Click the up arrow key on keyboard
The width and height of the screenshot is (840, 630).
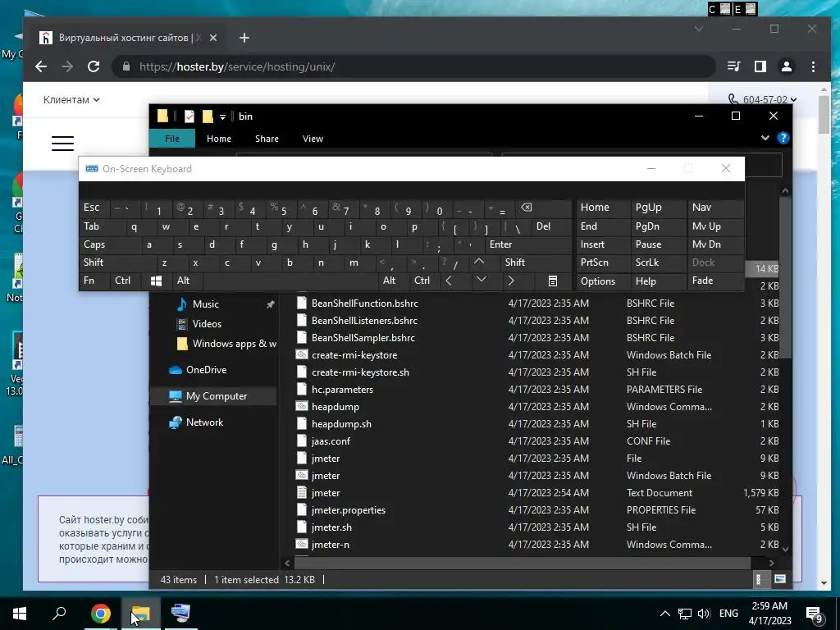coord(479,262)
